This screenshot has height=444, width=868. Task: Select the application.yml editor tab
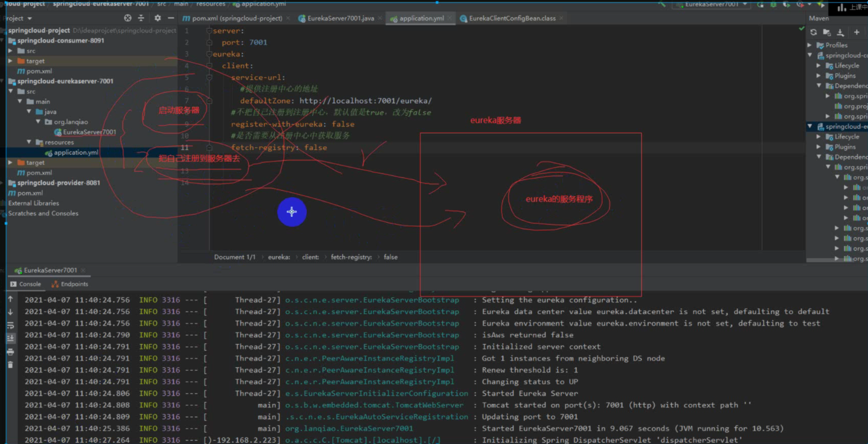pos(422,19)
